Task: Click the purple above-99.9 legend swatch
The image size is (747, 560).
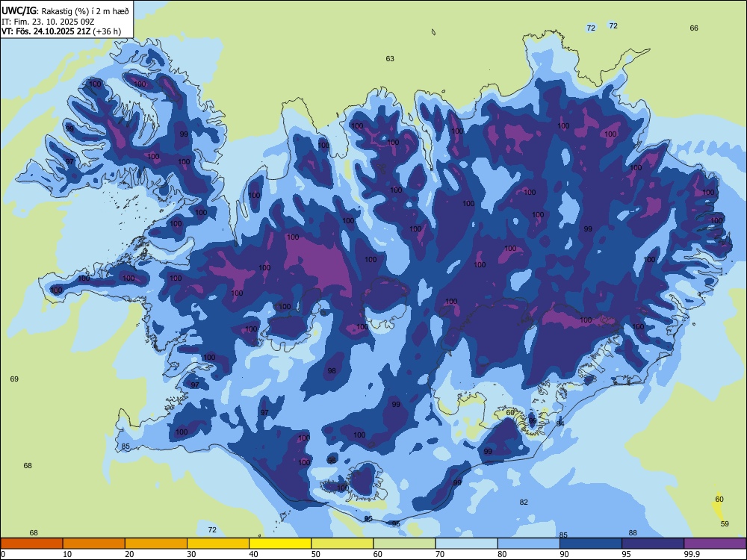Action: pos(715,544)
